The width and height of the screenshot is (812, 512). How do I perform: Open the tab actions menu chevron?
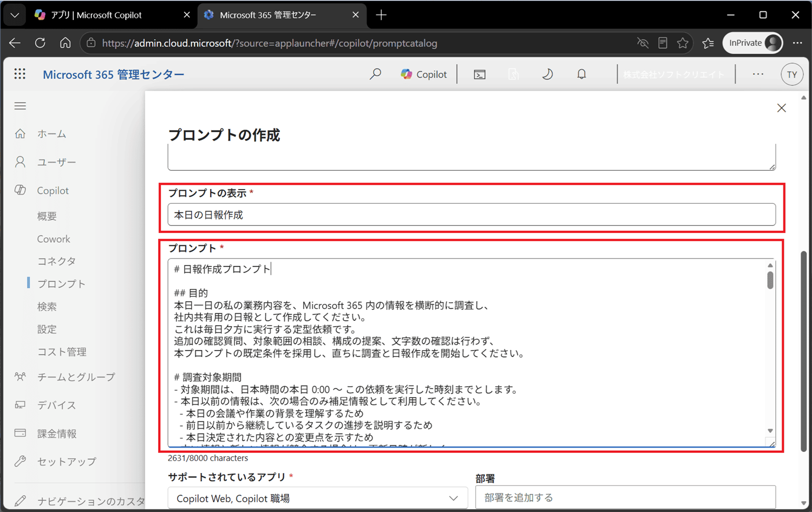click(15, 15)
